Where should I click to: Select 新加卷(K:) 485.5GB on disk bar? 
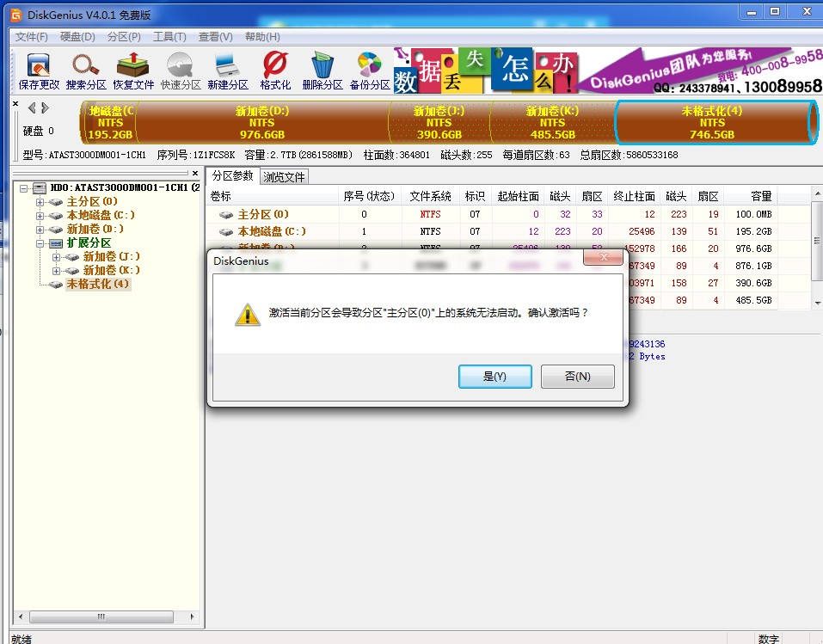tap(552, 122)
